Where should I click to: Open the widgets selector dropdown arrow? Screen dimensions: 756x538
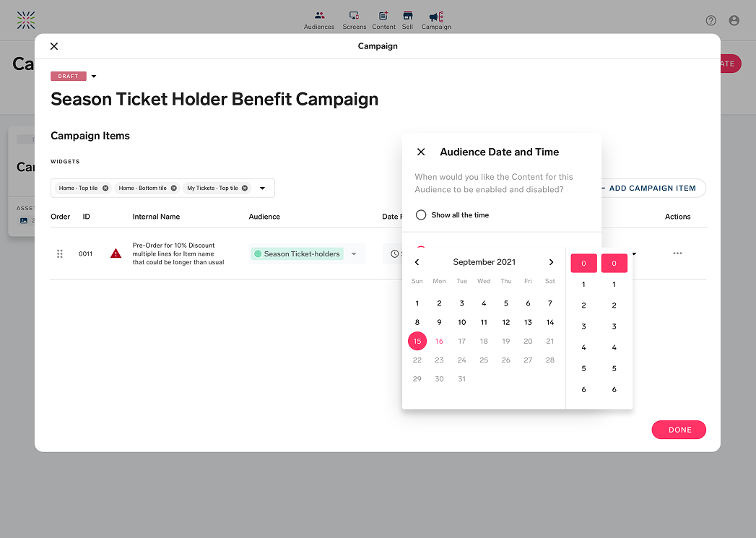coord(262,188)
